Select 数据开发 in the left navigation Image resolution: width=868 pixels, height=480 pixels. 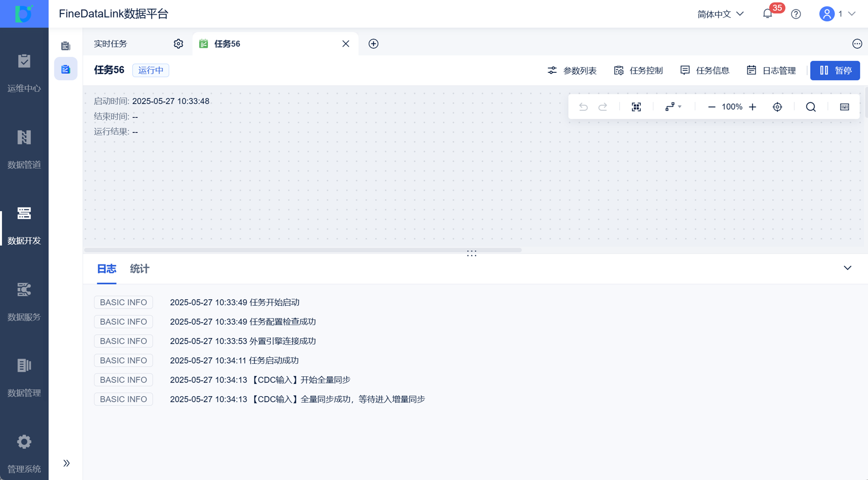click(24, 226)
